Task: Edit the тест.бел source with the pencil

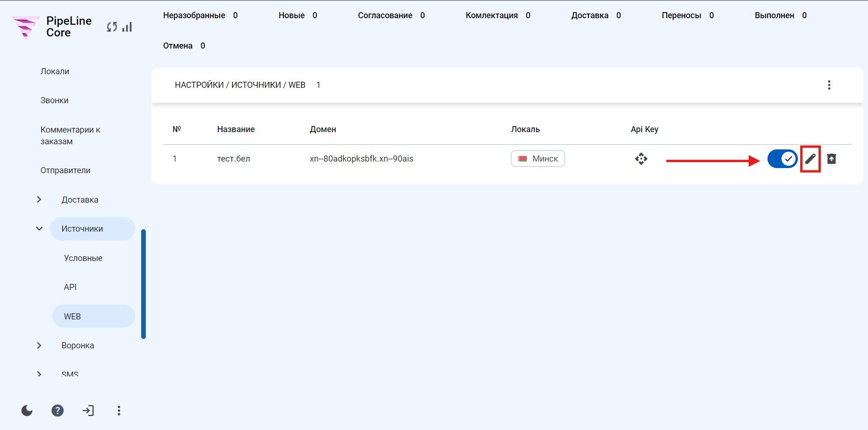Action: [x=810, y=159]
